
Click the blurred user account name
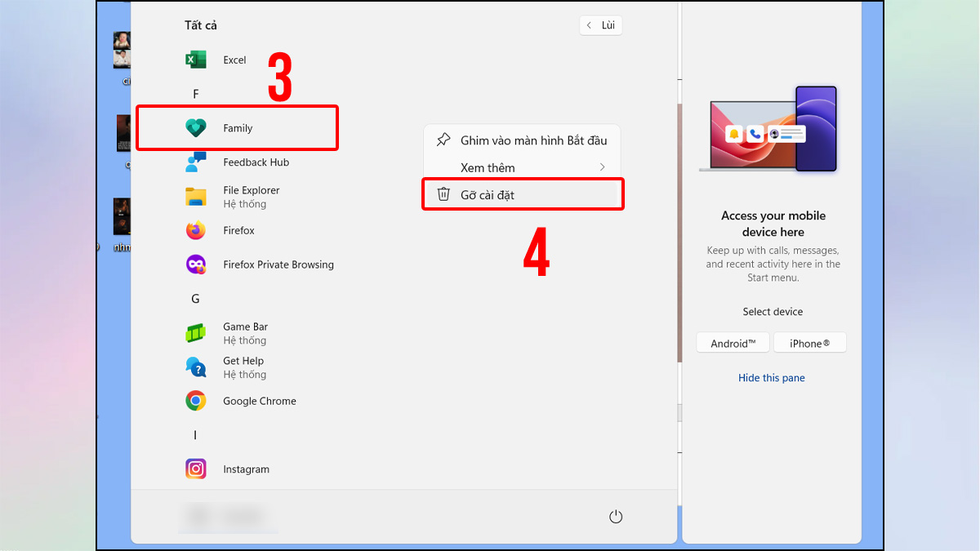229,516
